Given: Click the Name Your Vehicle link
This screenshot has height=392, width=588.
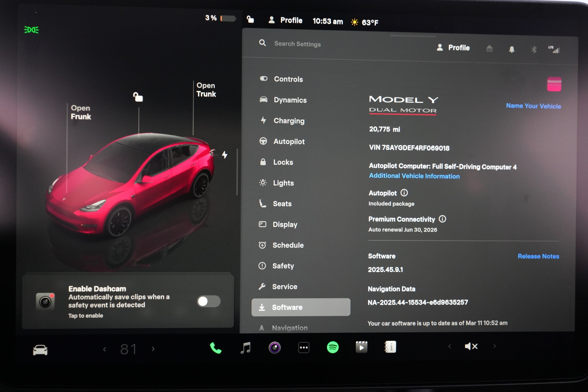Looking at the screenshot, I should [x=533, y=106].
